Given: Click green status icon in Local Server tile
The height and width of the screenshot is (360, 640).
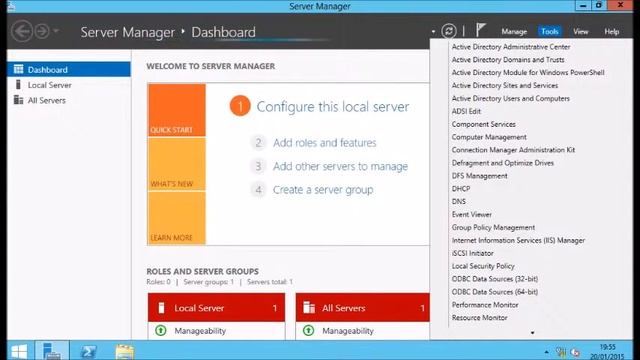Looking at the screenshot, I should tap(161, 330).
